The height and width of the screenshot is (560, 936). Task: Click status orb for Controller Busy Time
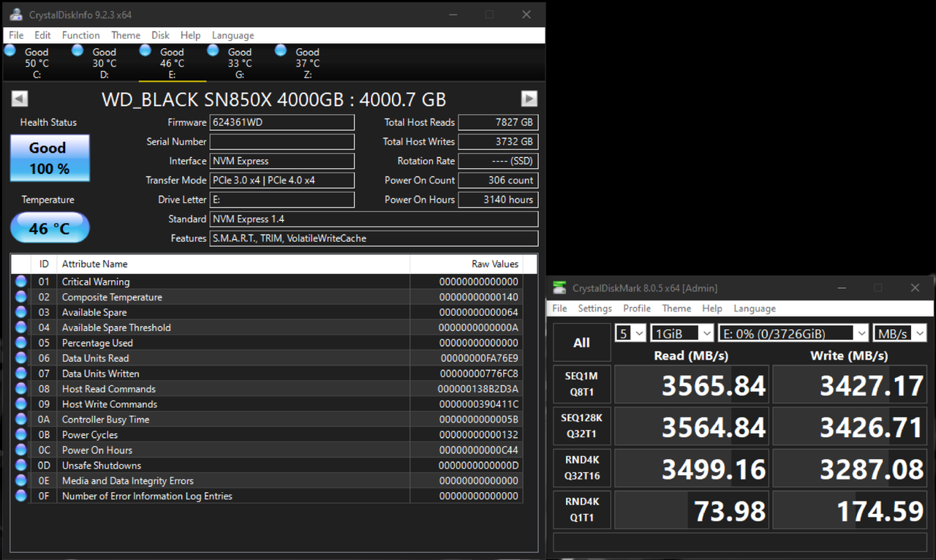[21, 420]
